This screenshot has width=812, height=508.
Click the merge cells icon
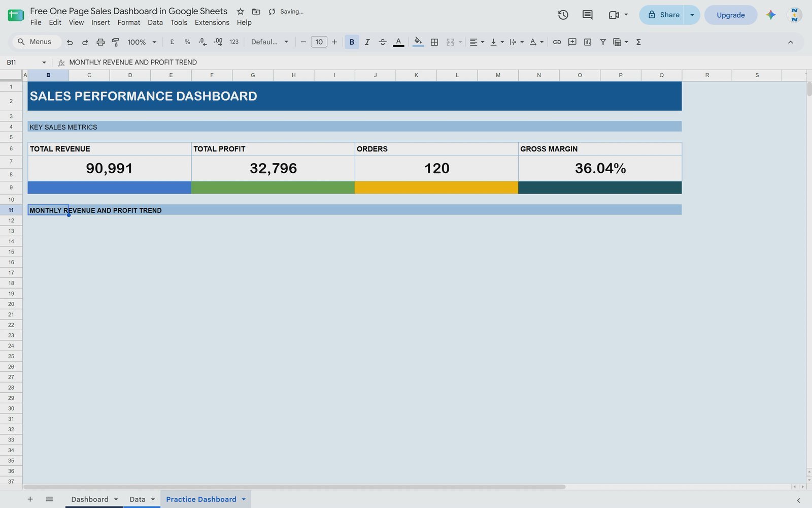(450, 42)
